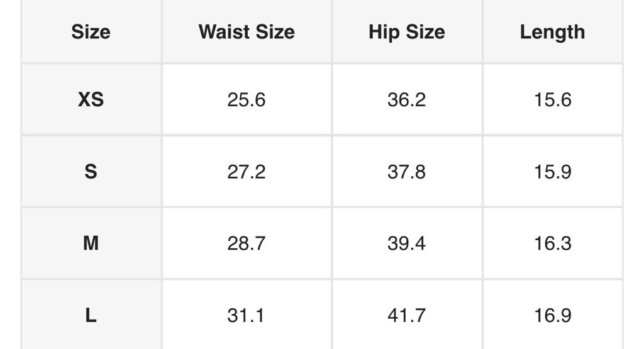The width and height of the screenshot is (644, 349).
Task: Click the L size row label
Action: (x=91, y=315)
